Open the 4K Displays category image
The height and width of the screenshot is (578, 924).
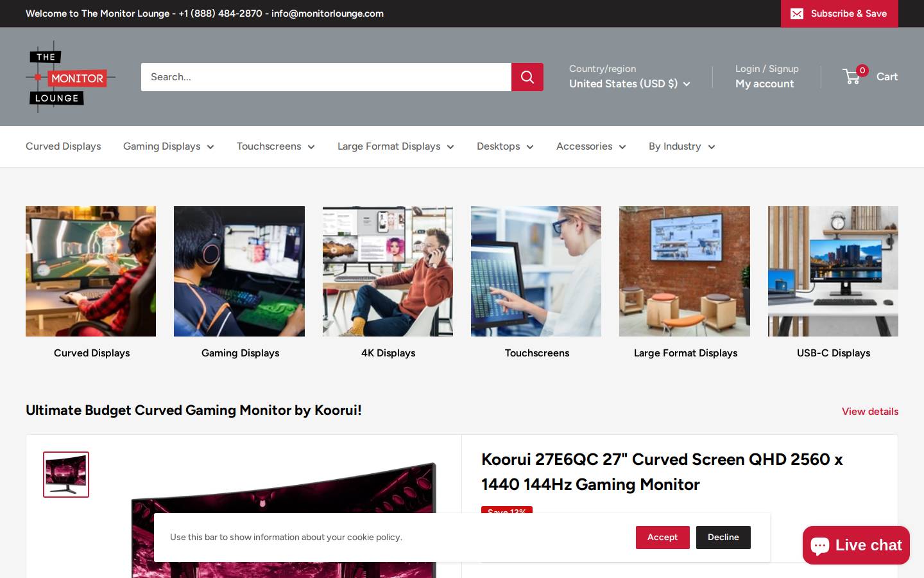tap(388, 271)
